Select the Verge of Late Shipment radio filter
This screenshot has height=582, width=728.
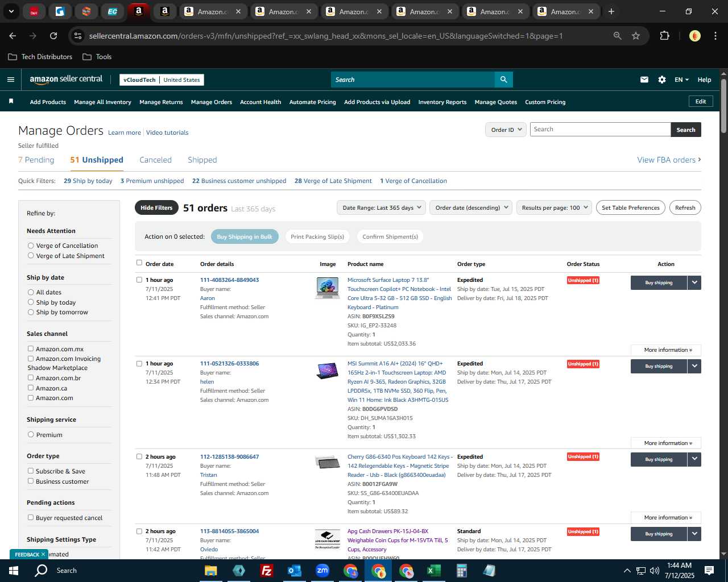31,256
